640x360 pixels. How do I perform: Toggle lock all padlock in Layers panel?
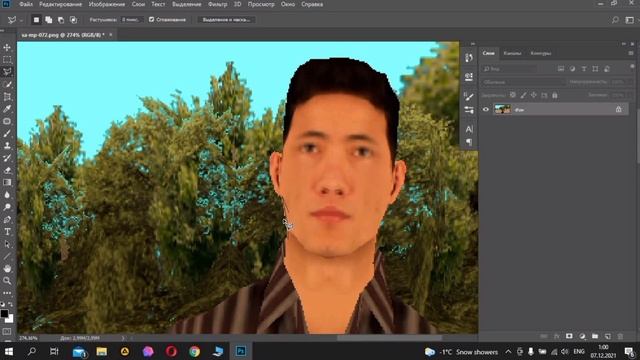[555, 95]
